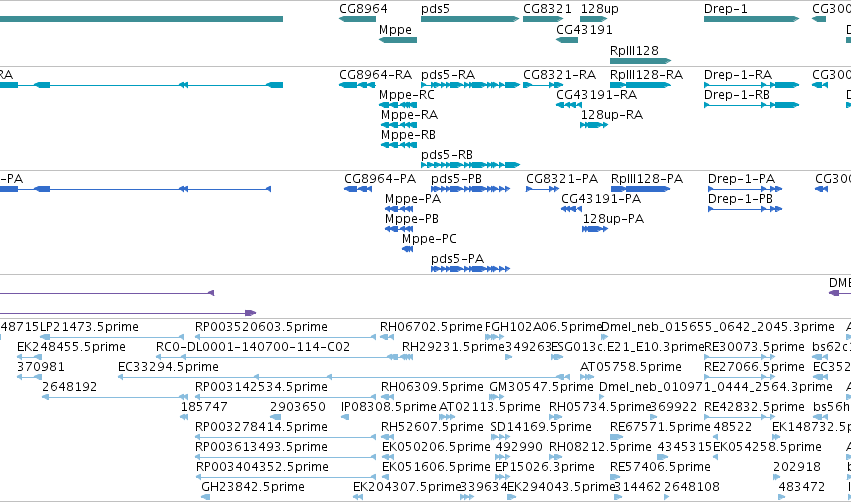The image size is (851, 502).
Task: Click the CG43191 gene label
Action: pos(584,29)
